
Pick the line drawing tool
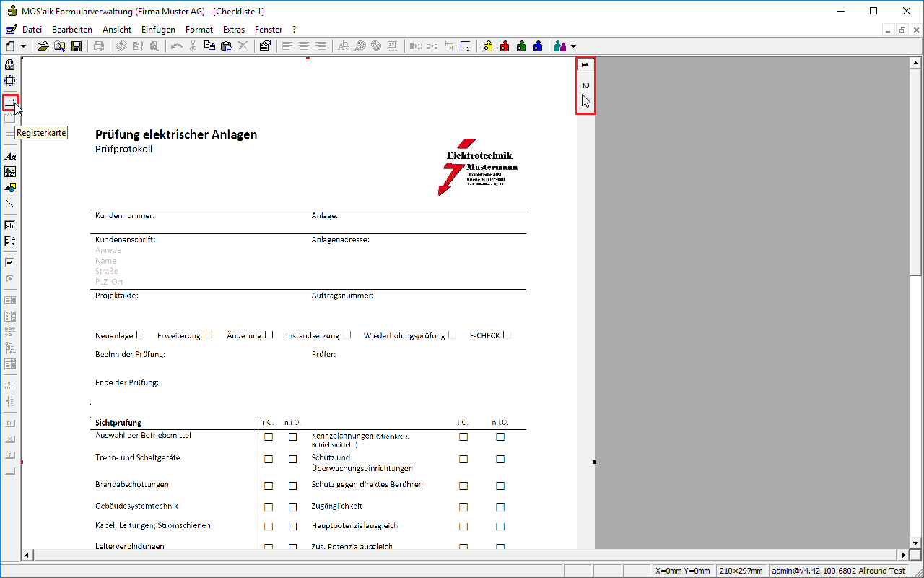(10, 204)
